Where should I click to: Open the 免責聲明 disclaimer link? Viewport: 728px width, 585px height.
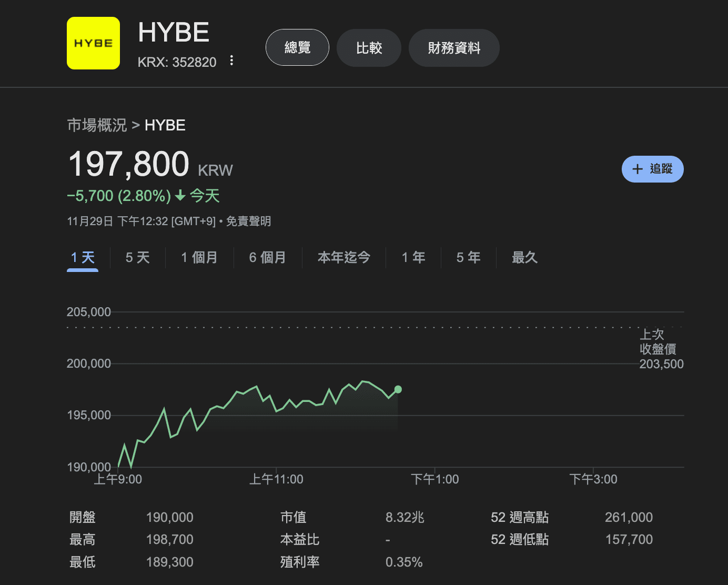click(x=248, y=221)
